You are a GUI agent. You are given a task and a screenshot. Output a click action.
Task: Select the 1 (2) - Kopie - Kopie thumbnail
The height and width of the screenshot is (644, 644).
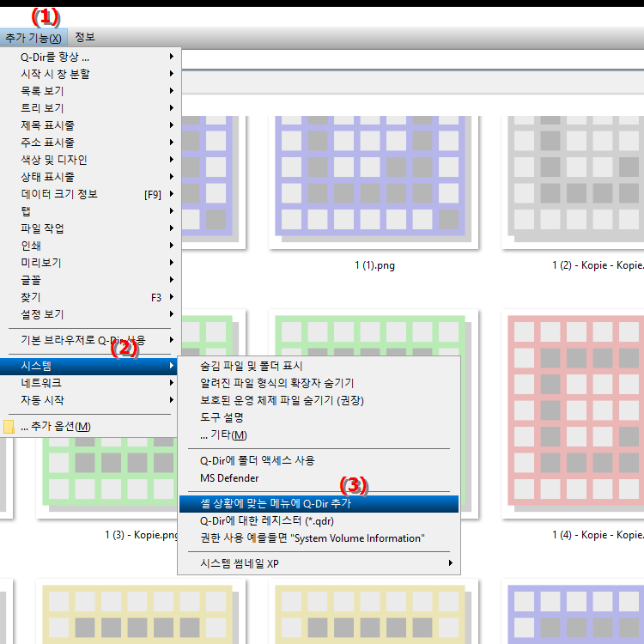pos(573,182)
